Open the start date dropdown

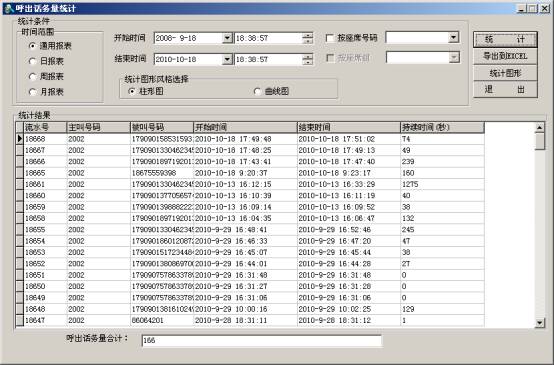227,38
